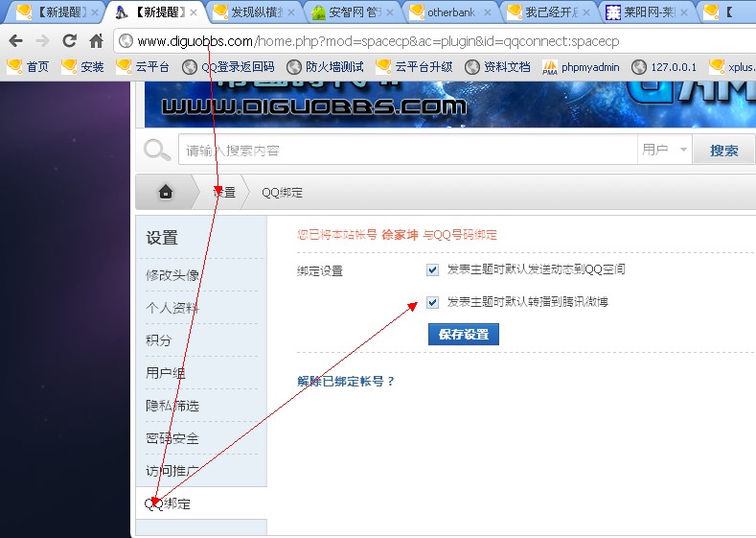Open the phpmyadmin bookmark
Viewport: 756px width, 538px height.
coord(581,66)
